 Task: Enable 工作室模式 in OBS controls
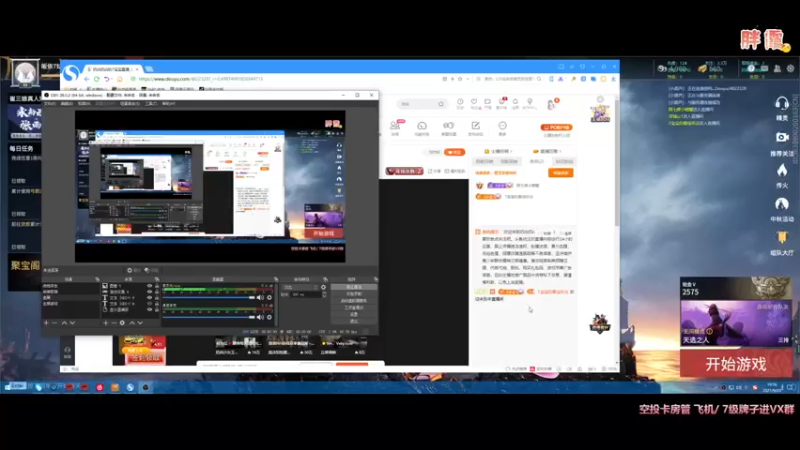(x=354, y=308)
